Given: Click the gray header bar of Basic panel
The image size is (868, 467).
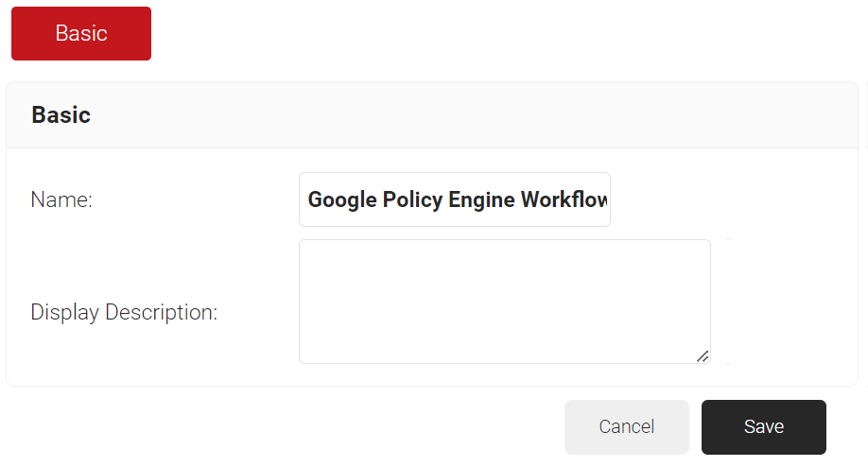Looking at the screenshot, I should coord(473,115).
